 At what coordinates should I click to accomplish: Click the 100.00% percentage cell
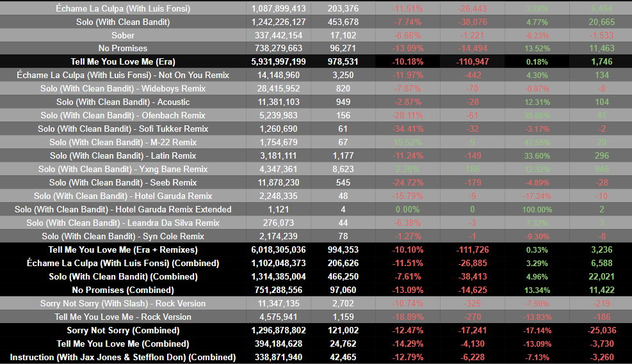[537, 209]
